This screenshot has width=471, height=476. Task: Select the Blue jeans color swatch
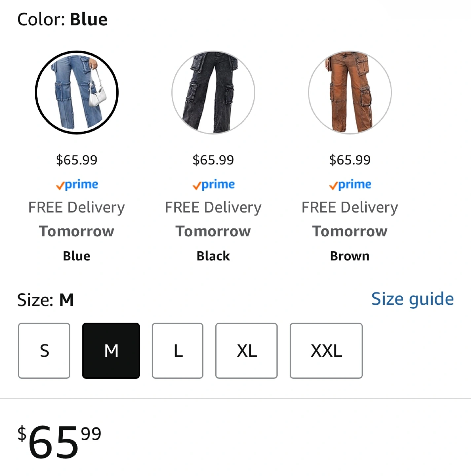77,93
